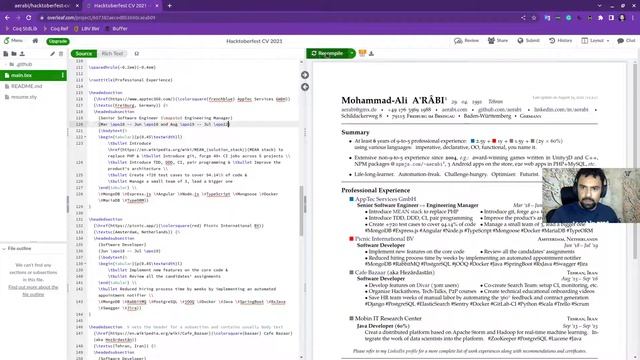This screenshot has width=640, height=360.
Task: Insert a symbol with the Omega icon
Action: (137, 53)
